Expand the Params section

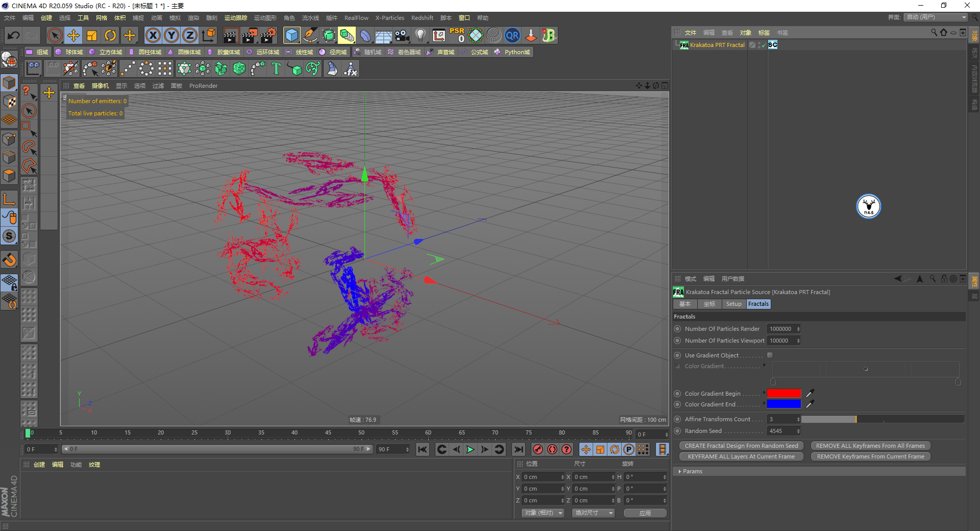coord(680,471)
